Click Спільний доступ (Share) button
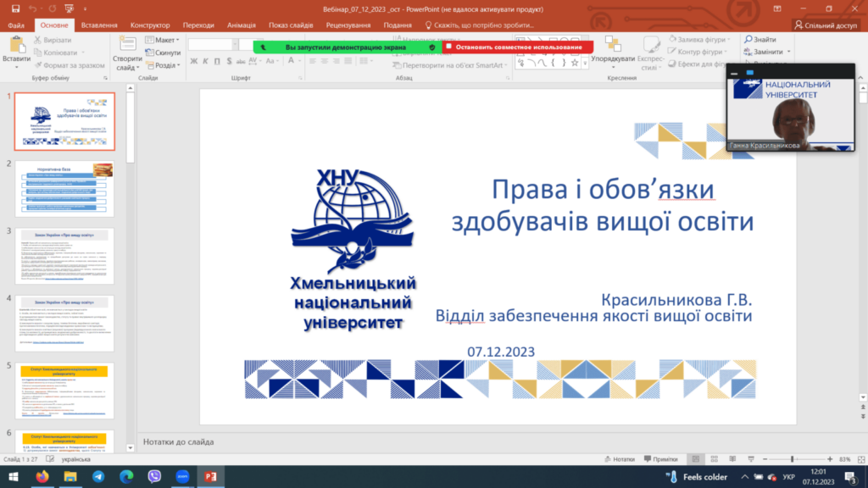 pyautogui.click(x=825, y=25)
